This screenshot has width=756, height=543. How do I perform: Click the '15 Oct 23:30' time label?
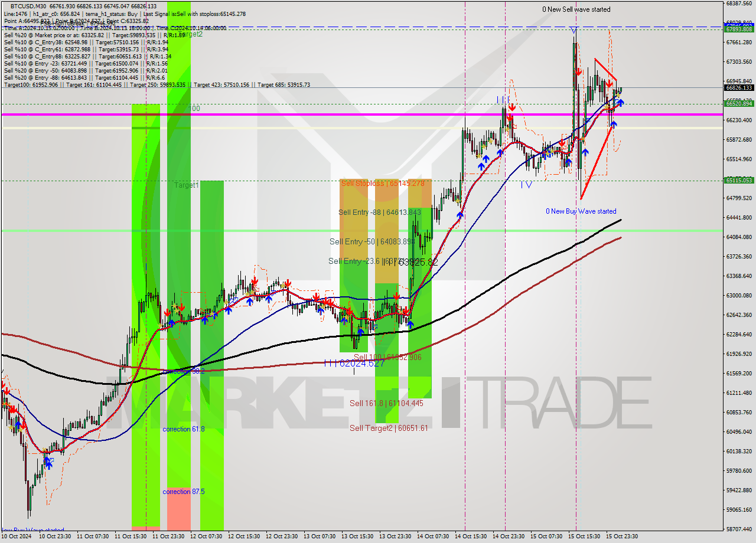click(621, 537)
